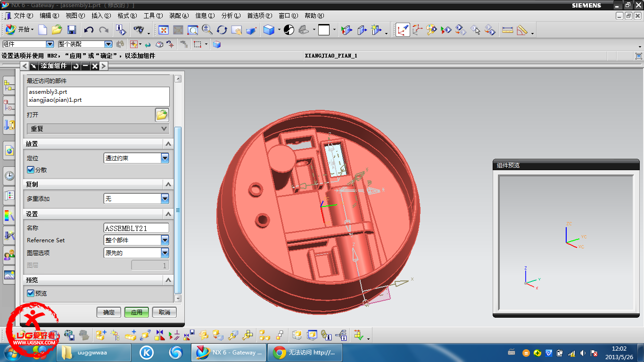Open the binoculars Find icon
Image resolution: width=644 pixels, height=362 pixels.
(x=139, y=30)
